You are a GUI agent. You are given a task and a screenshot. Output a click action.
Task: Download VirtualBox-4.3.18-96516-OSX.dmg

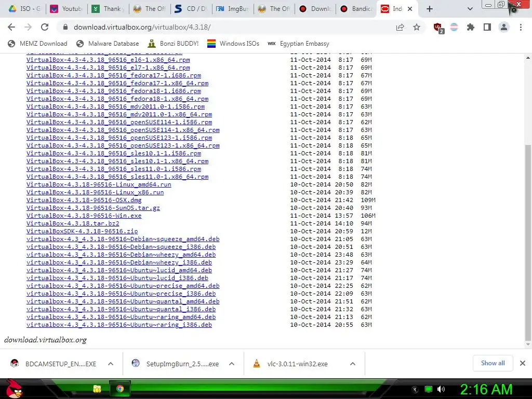(x=84, y=200)
